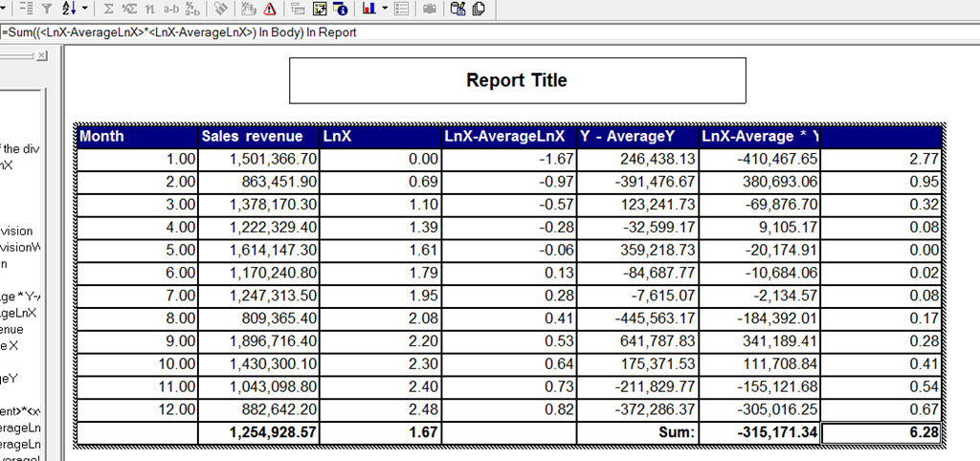This screenshot has width=980, height=461.
Task: Select the Report Title cell
Action: (x=518, y=80)
